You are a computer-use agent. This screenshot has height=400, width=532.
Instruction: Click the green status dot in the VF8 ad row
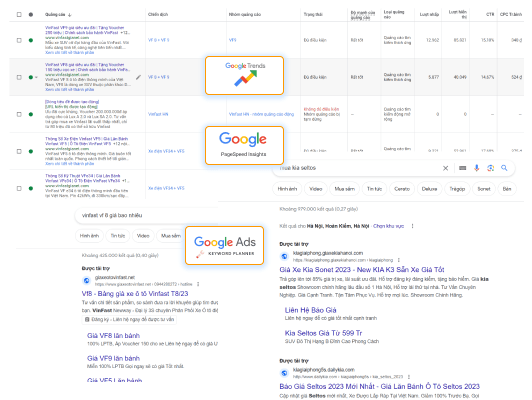[x=31, y=77]
